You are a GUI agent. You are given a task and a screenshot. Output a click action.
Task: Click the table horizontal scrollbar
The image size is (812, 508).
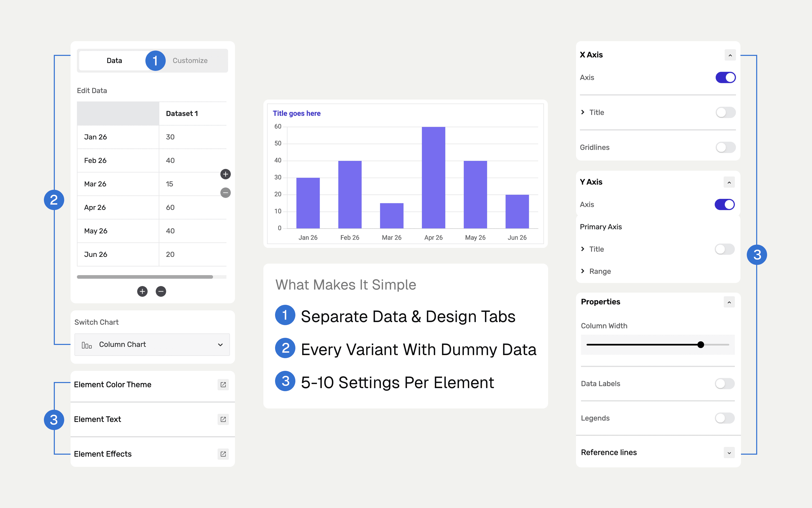(145, 277)
